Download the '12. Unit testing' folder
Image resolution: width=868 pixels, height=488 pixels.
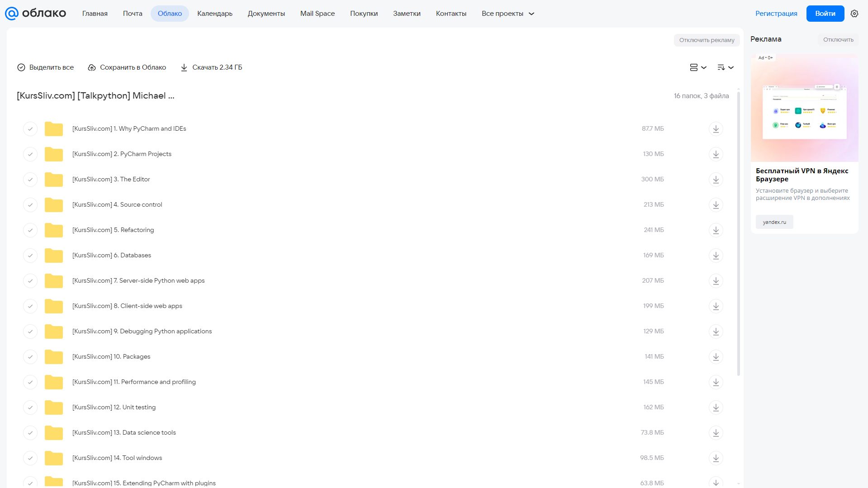point(716,407)
